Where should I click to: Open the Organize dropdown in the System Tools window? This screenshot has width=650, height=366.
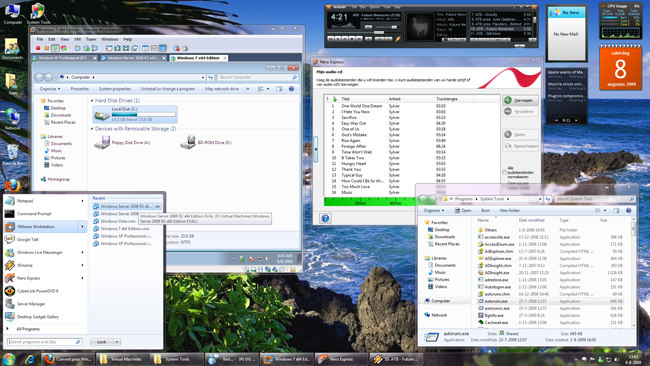point(434,211)
